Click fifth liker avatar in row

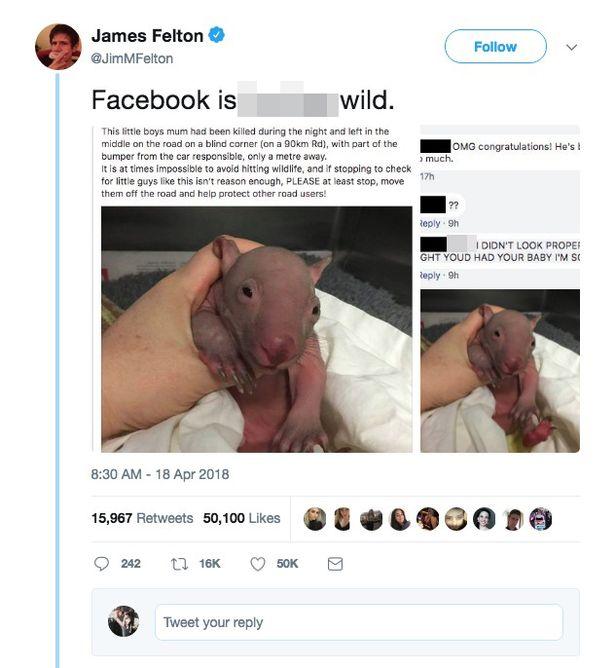pos(427,518)
